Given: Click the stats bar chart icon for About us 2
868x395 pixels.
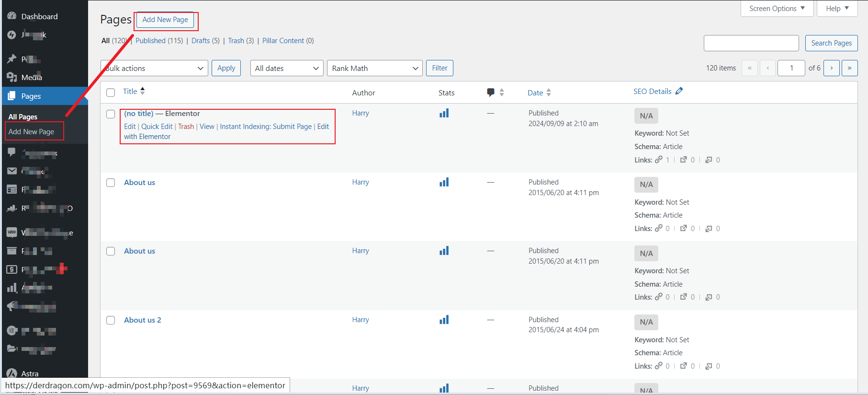Looking at the screenshot, I should click(x=444, y=320).
